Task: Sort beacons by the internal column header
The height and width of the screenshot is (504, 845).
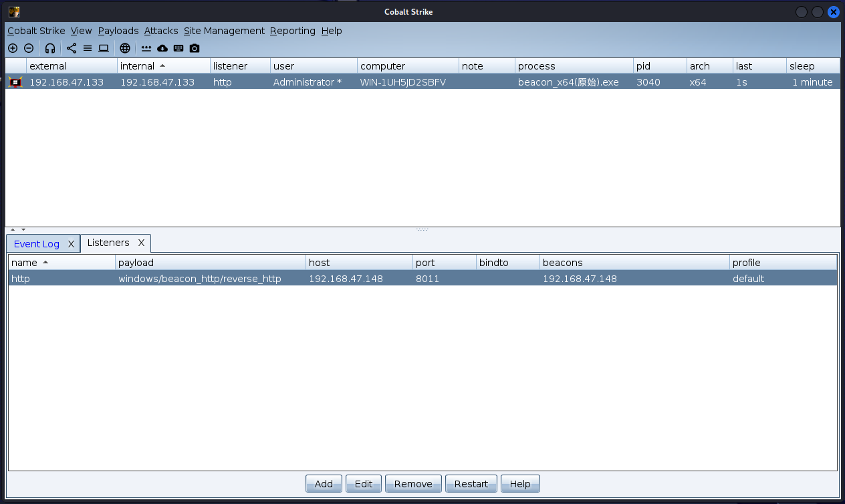Action: tap(138, 66)
